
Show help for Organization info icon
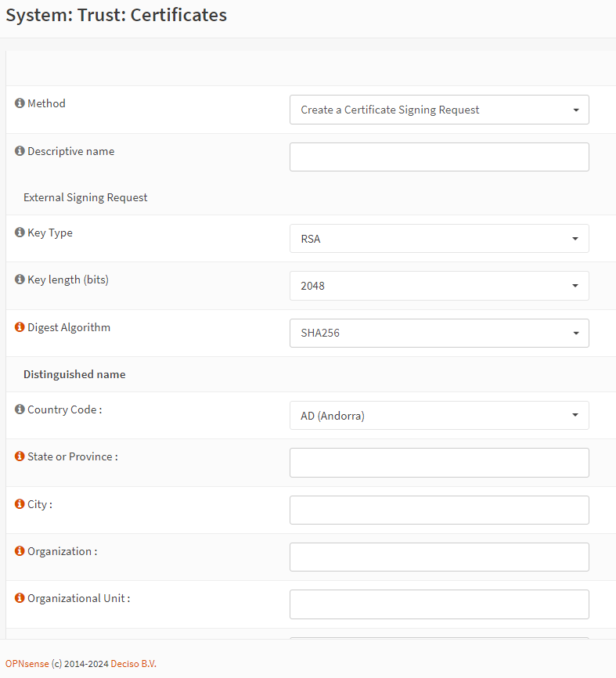coord(20,551)
